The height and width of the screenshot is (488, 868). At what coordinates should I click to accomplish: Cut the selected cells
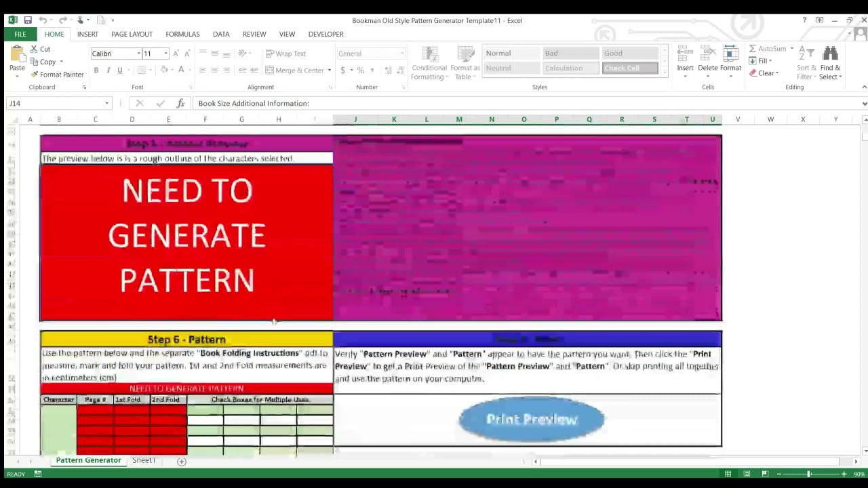(x=40, y=49)
